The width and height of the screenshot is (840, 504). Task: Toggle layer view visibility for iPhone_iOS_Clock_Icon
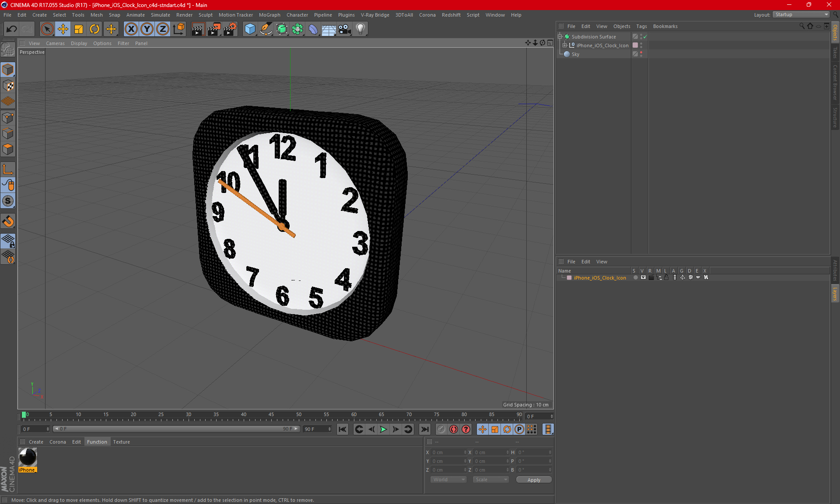pyautogui.click(x=643, y=277)
